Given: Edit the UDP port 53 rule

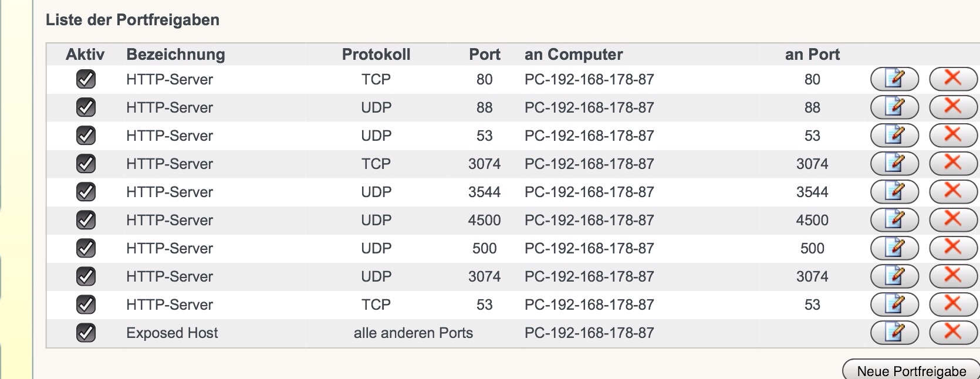Looking at the screenshot, I should (x=894, y=135).
